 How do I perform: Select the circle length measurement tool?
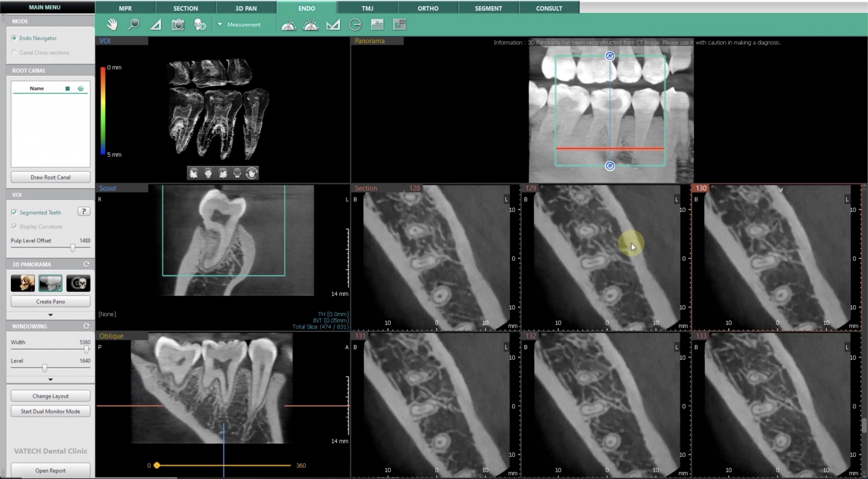[355, 24]
